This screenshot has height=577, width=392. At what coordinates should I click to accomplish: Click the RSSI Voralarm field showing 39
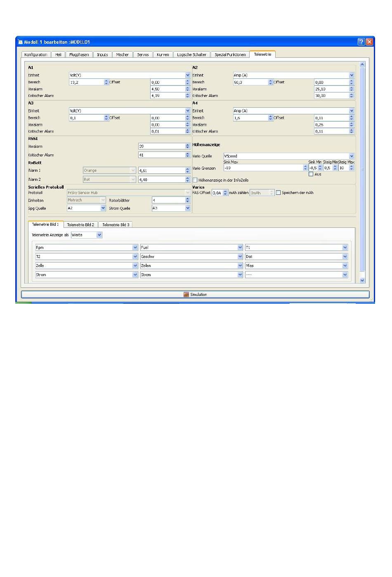[164, 146]
